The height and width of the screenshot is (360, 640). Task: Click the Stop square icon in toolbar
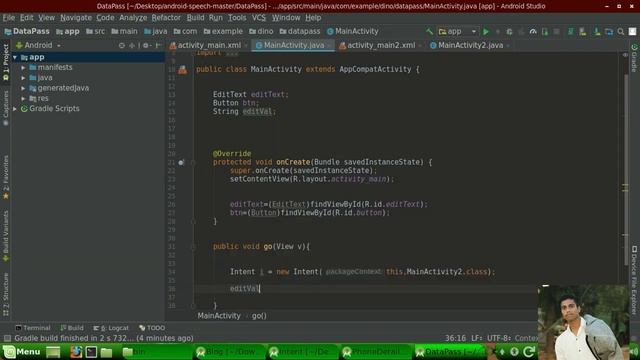[556, 31]
